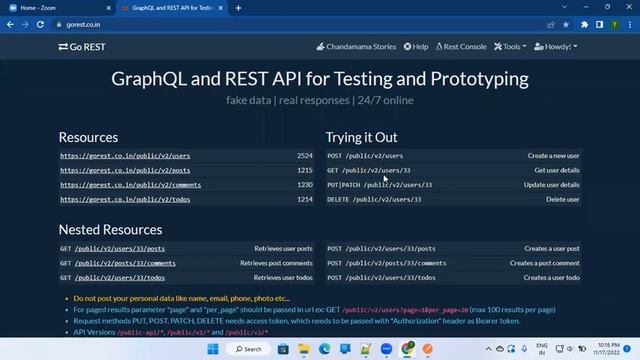This screenshot has height=360, width=640.
Task: Click the share page icon in address bar
Action: coord(551,24)
